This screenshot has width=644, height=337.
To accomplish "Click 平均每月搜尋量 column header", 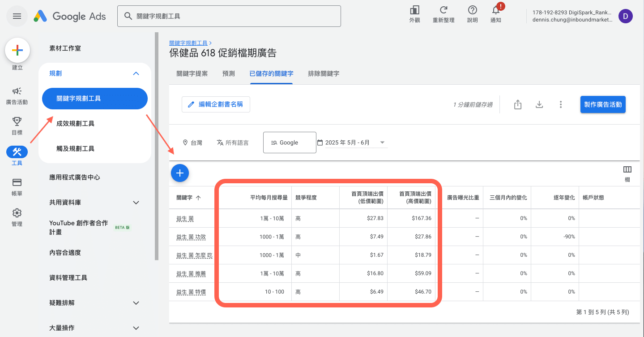I will (269, 197).
